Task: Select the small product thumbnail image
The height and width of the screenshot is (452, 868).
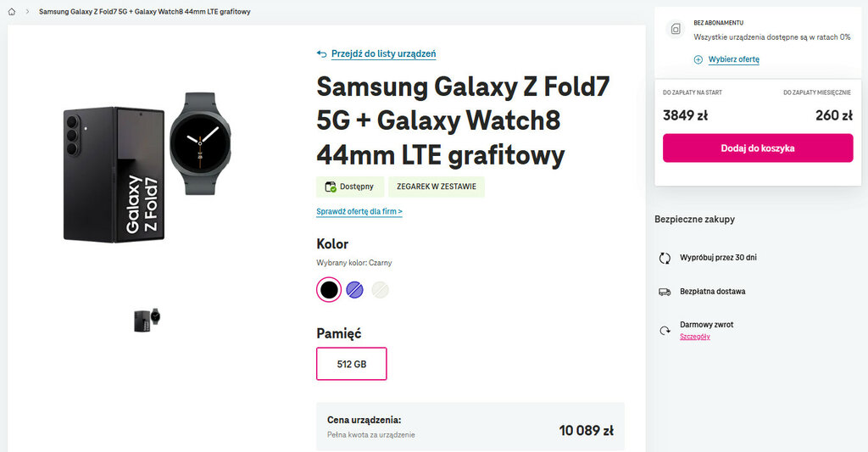Action: click(147, 319)
